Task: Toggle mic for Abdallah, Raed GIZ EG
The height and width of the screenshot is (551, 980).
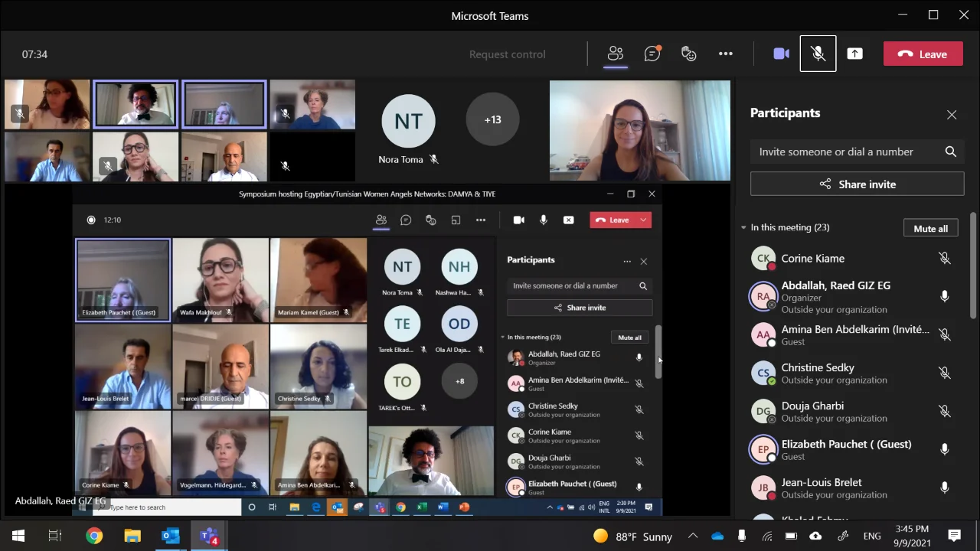Action: tap(944, 296)
